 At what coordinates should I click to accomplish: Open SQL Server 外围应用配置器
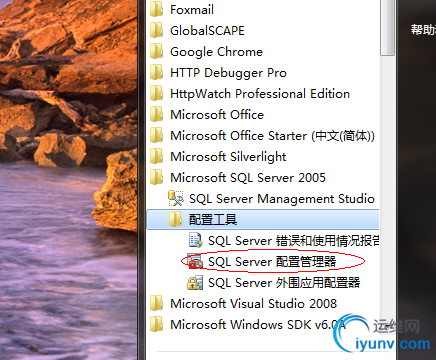coord(284,283)
